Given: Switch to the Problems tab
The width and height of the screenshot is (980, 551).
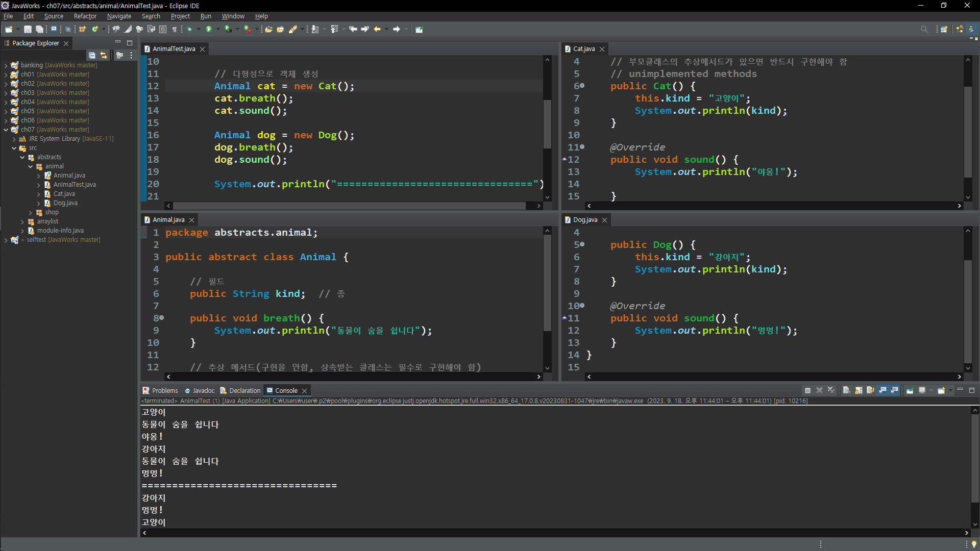Looking at the screenshot, I should 160,390.
